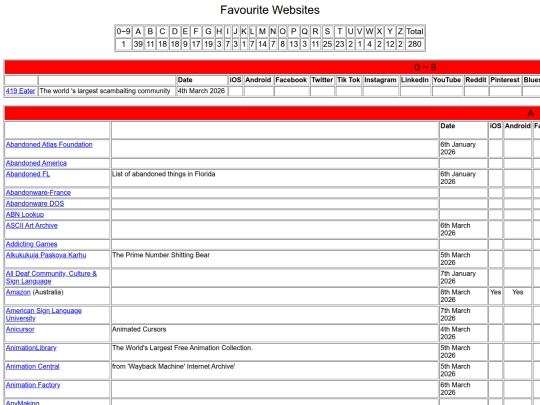The image size is (540, 405).
Task: Click the YouTube column header
Action: point(447,80)
